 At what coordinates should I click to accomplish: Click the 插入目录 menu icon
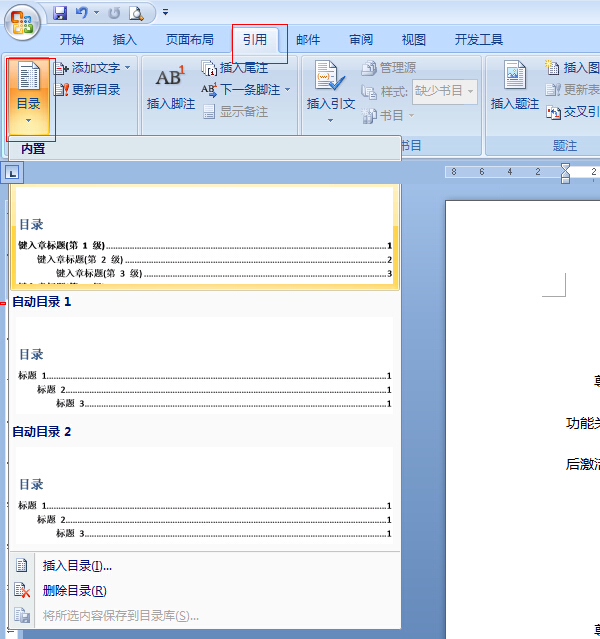point(22,565)
